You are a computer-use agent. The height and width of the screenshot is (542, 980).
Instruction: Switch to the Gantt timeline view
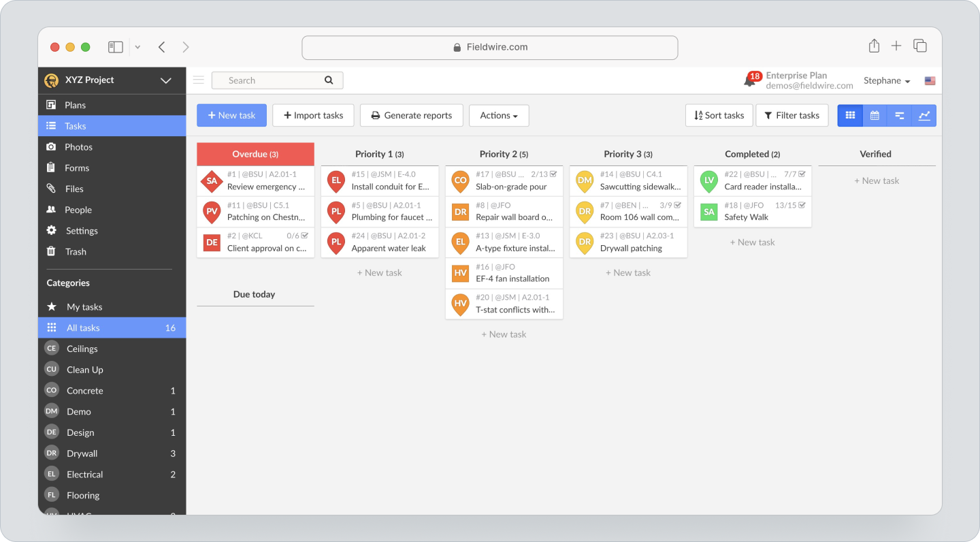899,116
